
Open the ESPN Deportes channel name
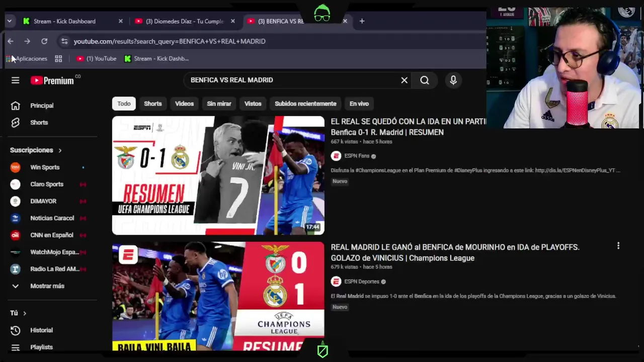point(362,282)
